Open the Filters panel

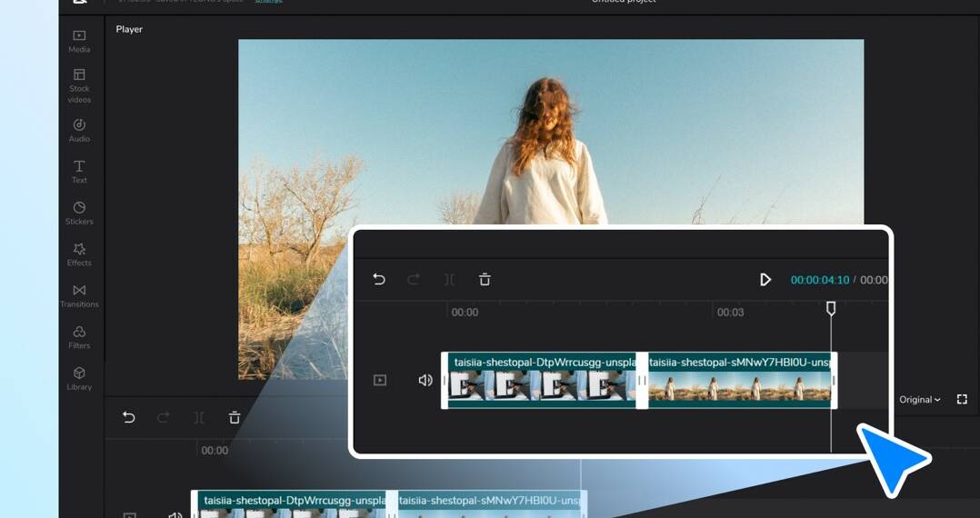coord(79,337)
